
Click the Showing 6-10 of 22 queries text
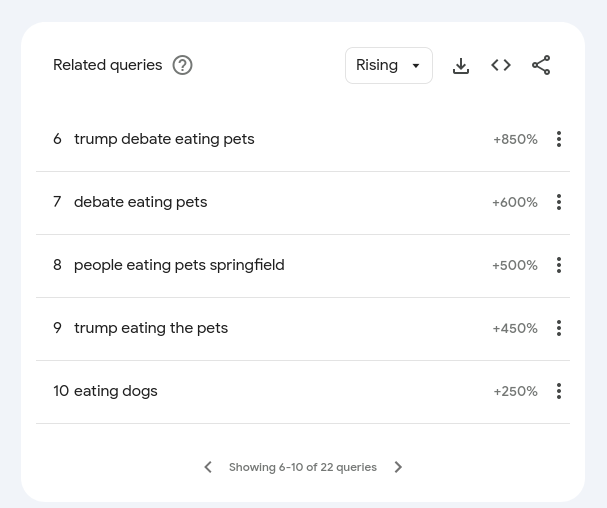point(303,467)
